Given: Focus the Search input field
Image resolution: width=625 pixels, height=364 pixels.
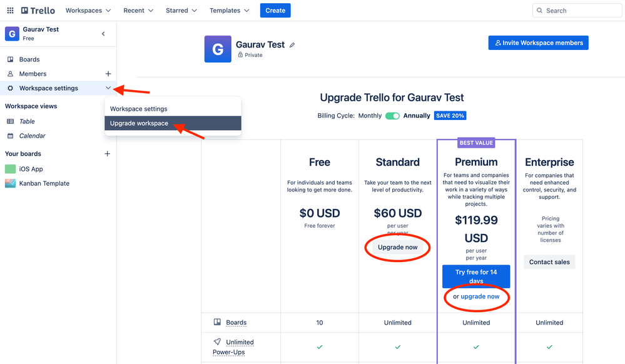Looking at the screenshot, I should coord(577,11).
